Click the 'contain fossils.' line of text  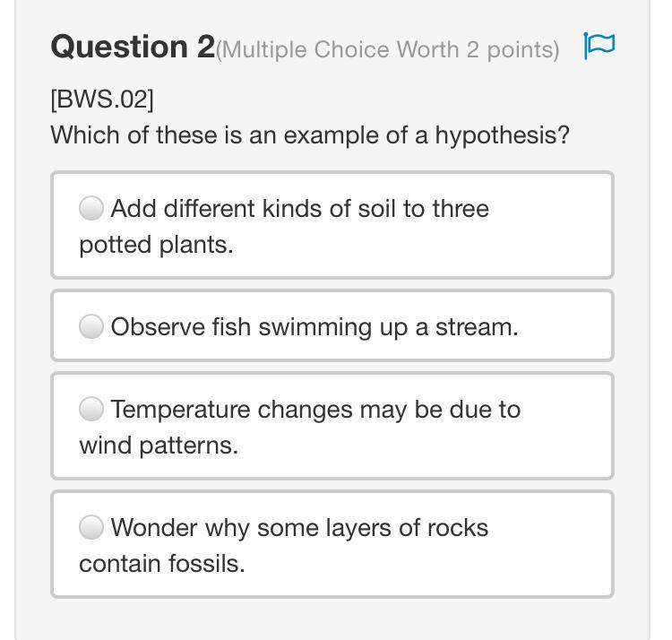pyautogui.click(x=162, y=564)
